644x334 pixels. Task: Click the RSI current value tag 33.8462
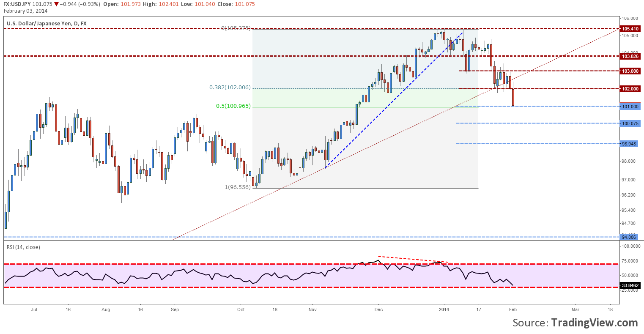630,286
